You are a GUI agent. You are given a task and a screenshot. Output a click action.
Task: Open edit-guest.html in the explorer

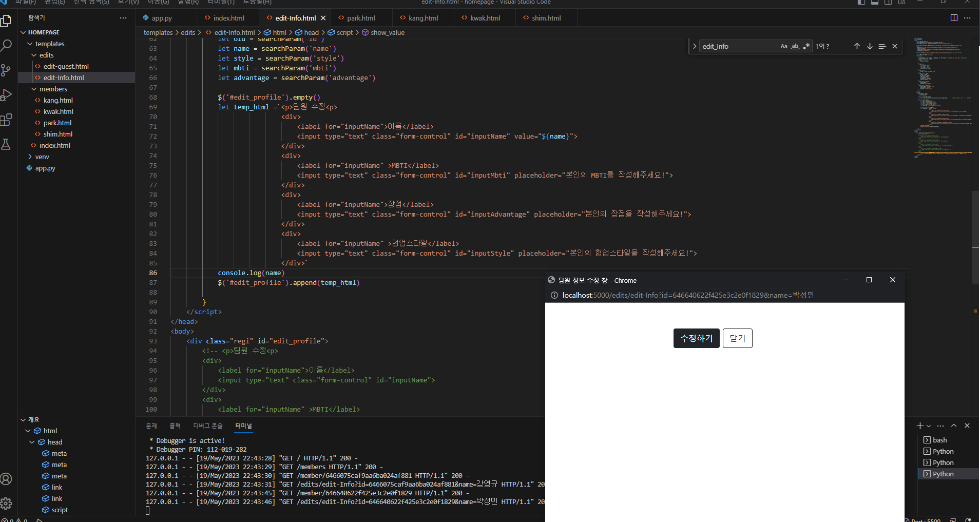[66, 66]
